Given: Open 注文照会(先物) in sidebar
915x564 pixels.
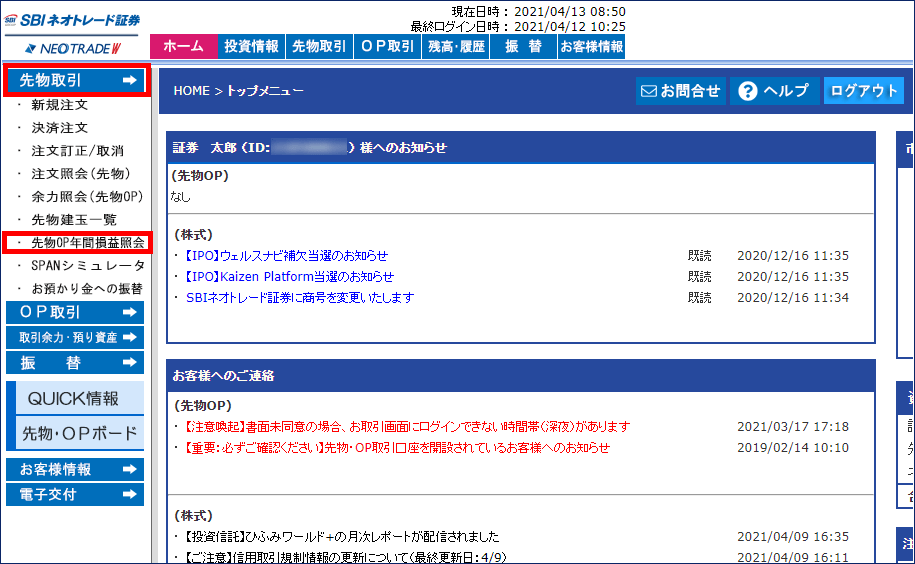Looking at the screenshot, I should (x=81, y=174).
